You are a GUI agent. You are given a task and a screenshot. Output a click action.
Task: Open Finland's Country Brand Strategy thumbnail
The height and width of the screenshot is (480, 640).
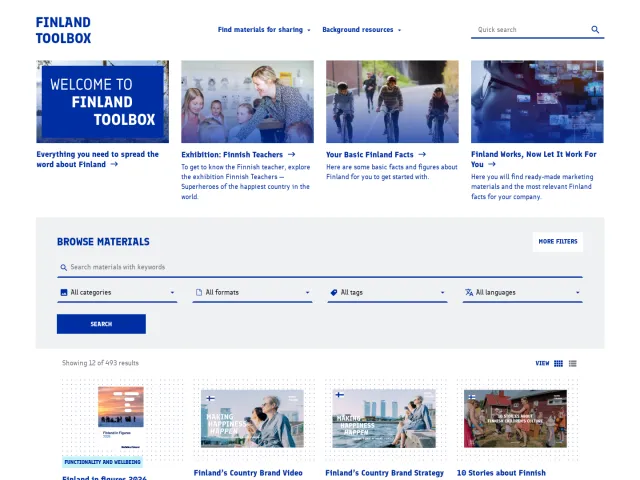pos(384,418)
